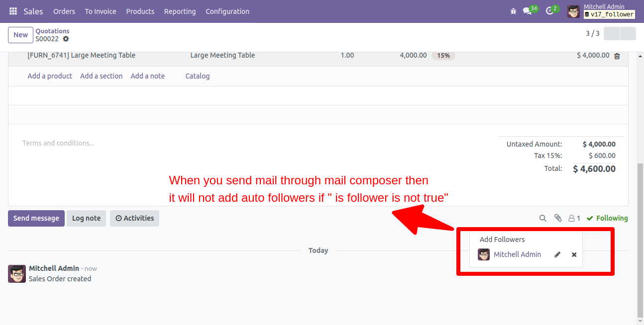Viewport: 644px width, 325px height.
Task: Open the v17_follower database badge
Action: point(609,14)
